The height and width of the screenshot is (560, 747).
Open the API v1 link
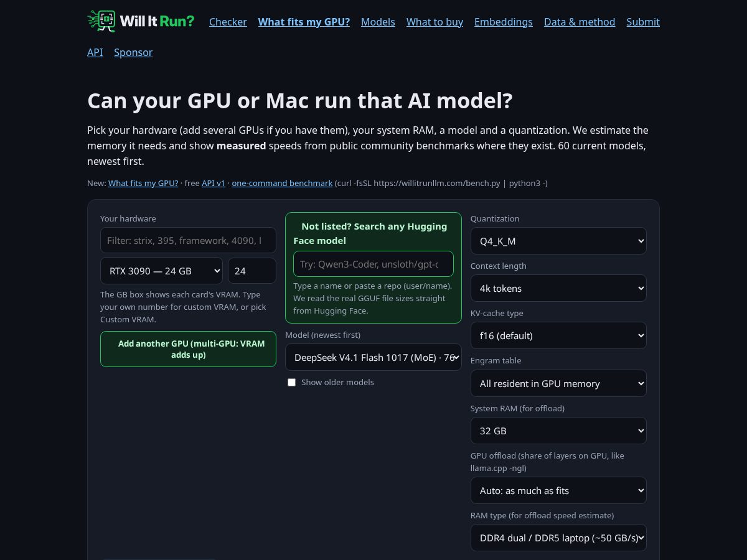(x=214, y=183)
